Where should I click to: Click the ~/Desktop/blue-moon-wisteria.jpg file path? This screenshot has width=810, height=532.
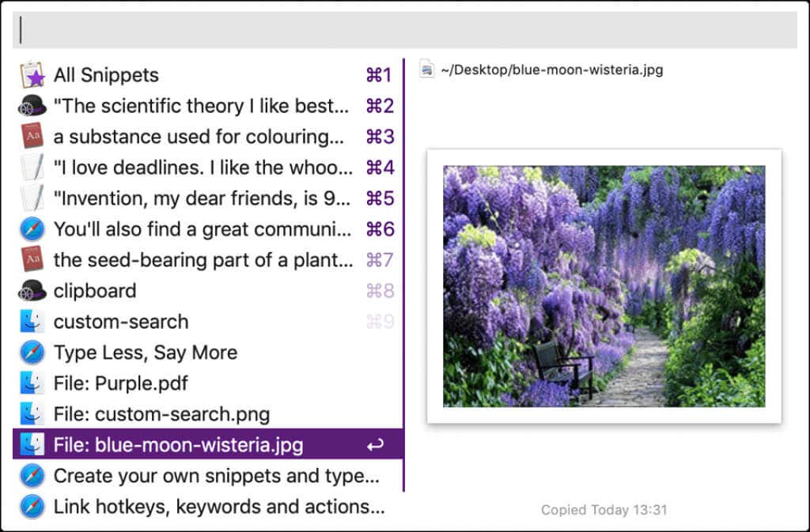[551, 70]
